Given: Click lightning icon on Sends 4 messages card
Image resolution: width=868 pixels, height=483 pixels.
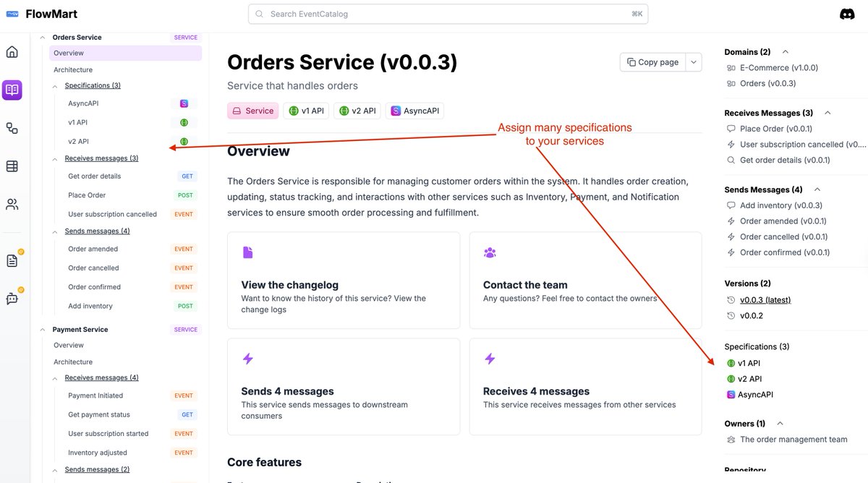Looking at the screenshot, I should 247,359.
